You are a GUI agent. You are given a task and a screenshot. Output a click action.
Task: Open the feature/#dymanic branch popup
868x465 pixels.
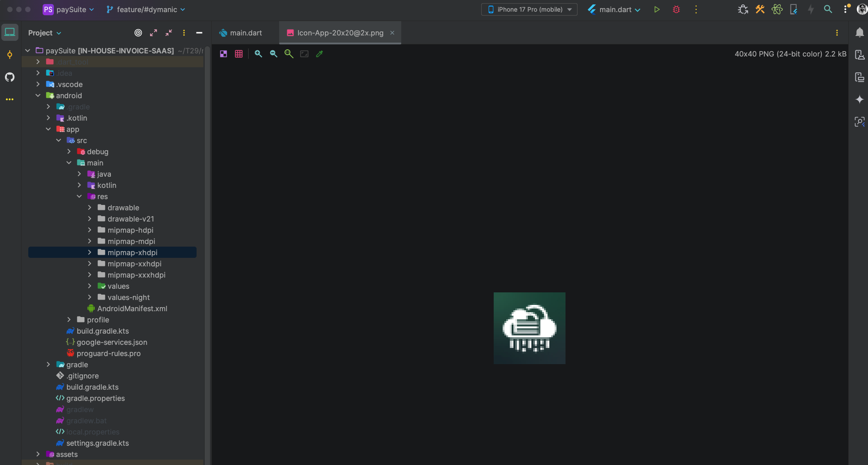pos(145,9)
